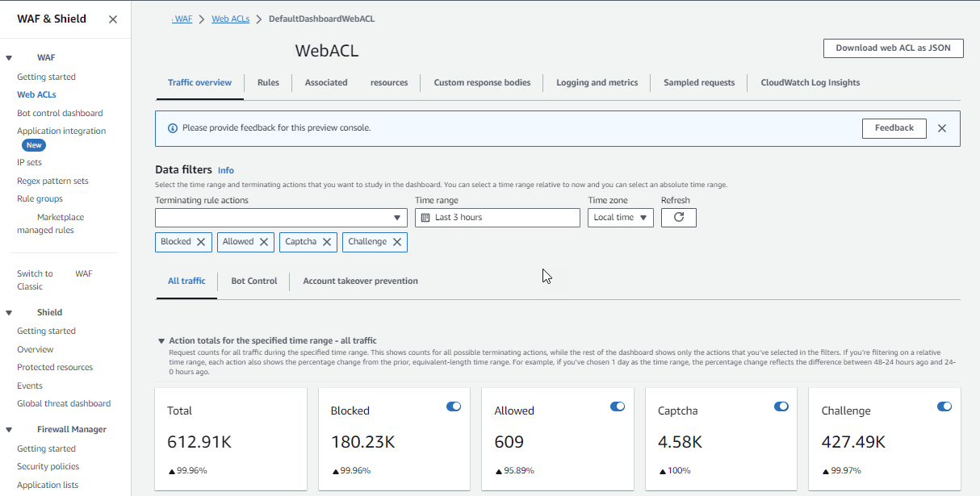Open the Global threat dashboard link
Viewport: 980px width, 496px height.
(64, 404)
